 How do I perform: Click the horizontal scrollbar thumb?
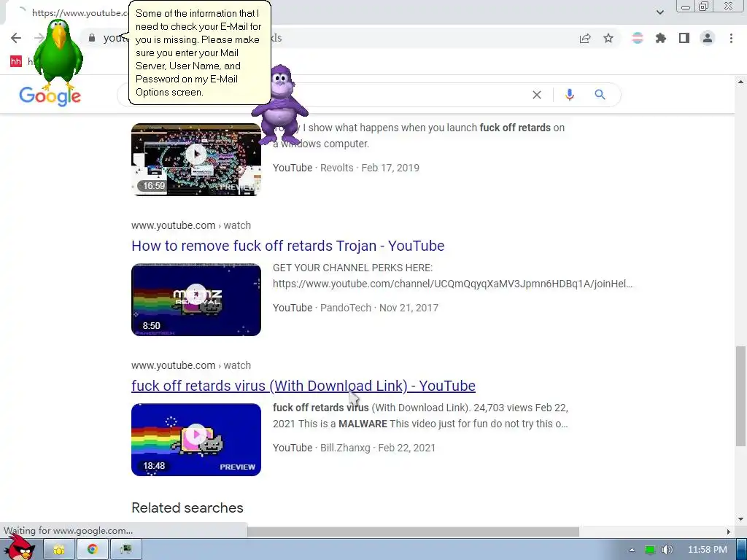tap(413, 532)
